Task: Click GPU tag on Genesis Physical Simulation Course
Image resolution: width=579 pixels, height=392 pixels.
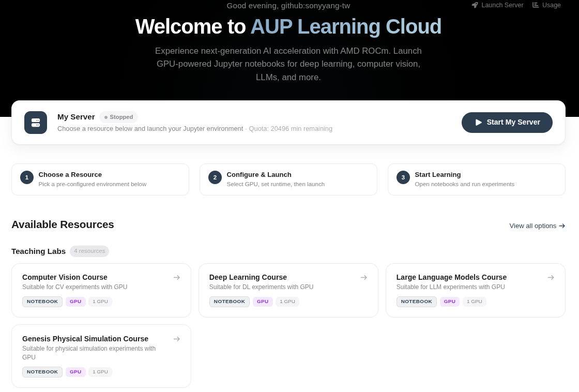Action: point(75,372)
